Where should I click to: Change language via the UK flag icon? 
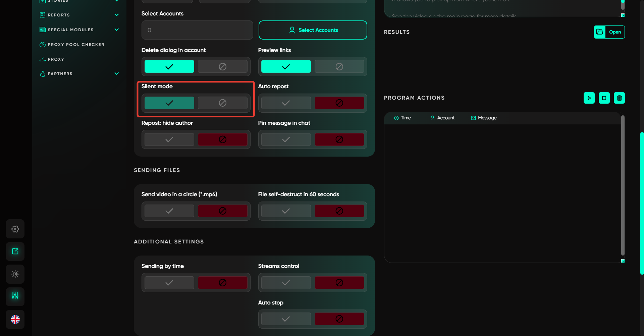[15, 319]
